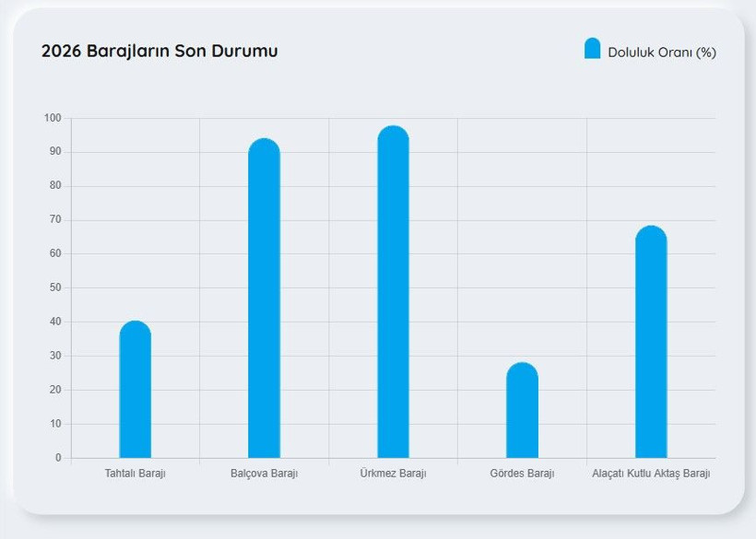756x539 pixels.
Task: Click the Ürkmez Barajı bar
Action: (x=393, y=293)
